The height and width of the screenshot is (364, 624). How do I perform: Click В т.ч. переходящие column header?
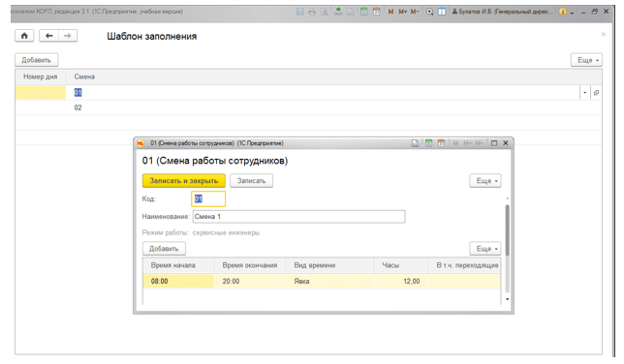click(464, 265)
